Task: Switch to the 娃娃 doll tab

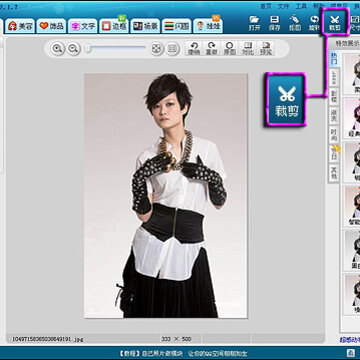Action: click(x=208, y=26)
